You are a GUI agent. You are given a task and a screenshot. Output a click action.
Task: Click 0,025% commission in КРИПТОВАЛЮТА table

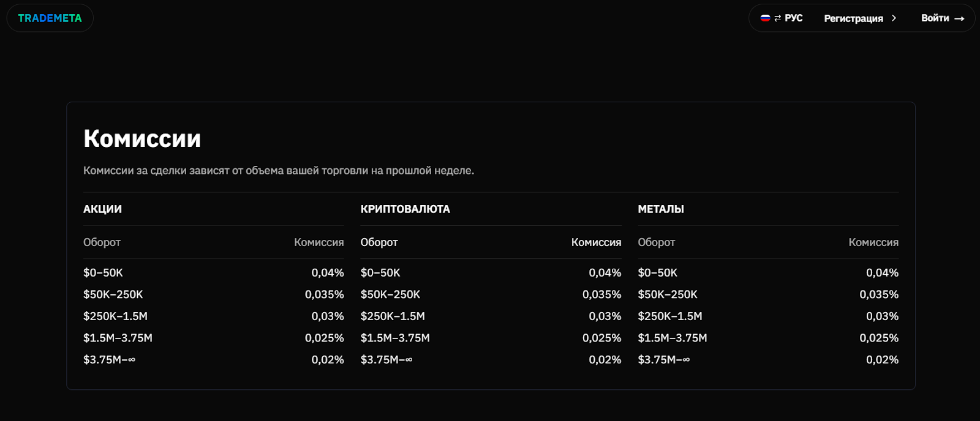tap(602, 338)
